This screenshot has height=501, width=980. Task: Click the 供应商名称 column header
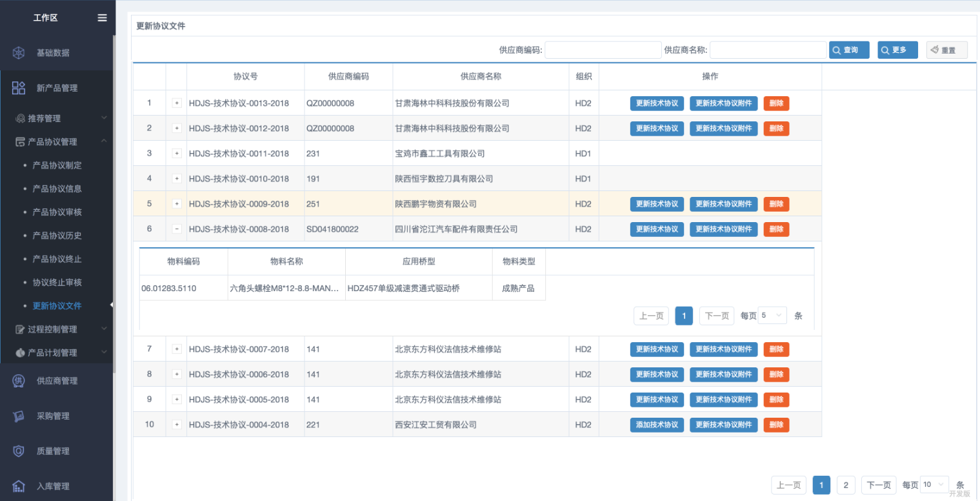pyautogui.click(x=481, y=76)
